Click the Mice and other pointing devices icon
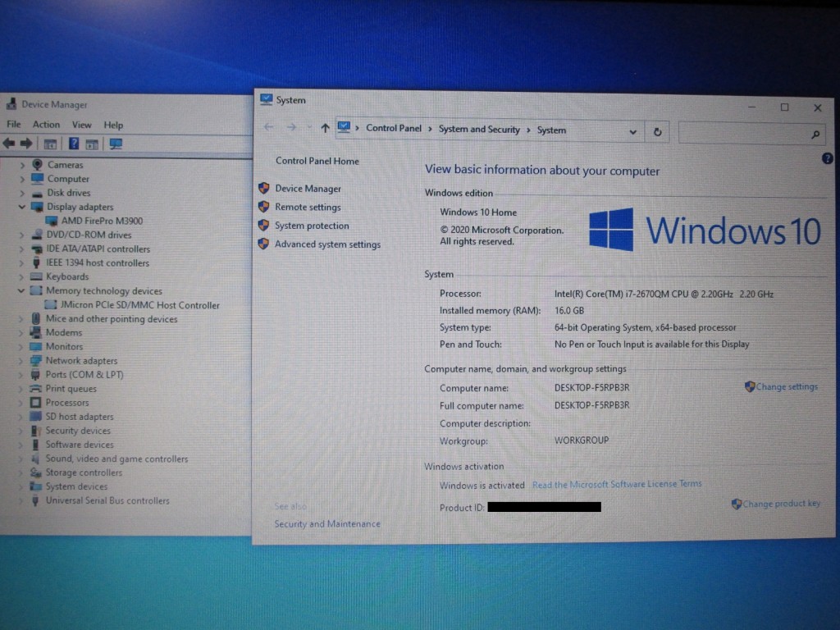Image resolution: width=840 pixels, height=630 pixels. pyautogui.click(x=36, y=318)
